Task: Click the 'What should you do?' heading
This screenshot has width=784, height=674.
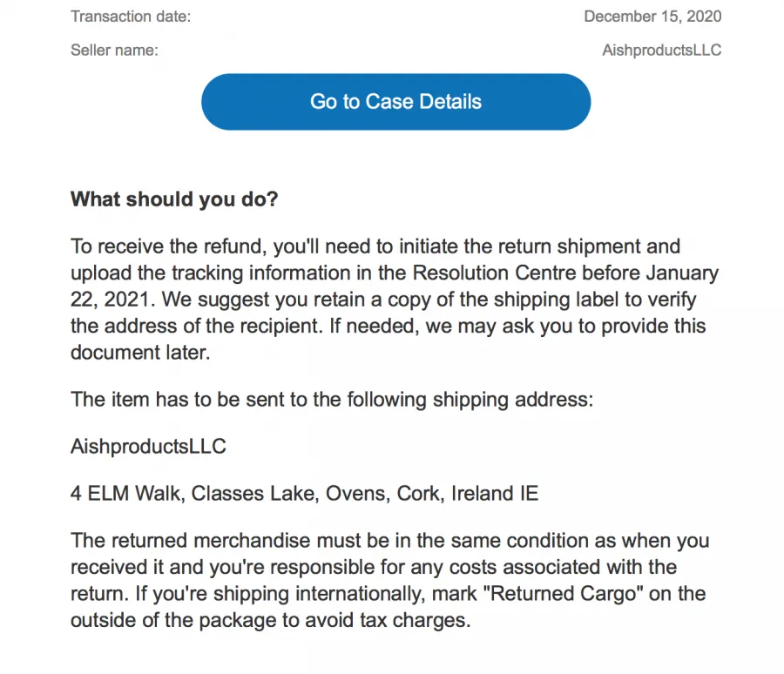Action: 174,199
